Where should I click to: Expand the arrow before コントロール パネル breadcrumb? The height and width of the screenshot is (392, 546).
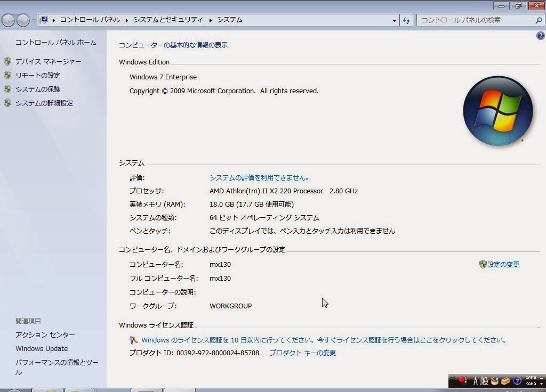54,20
